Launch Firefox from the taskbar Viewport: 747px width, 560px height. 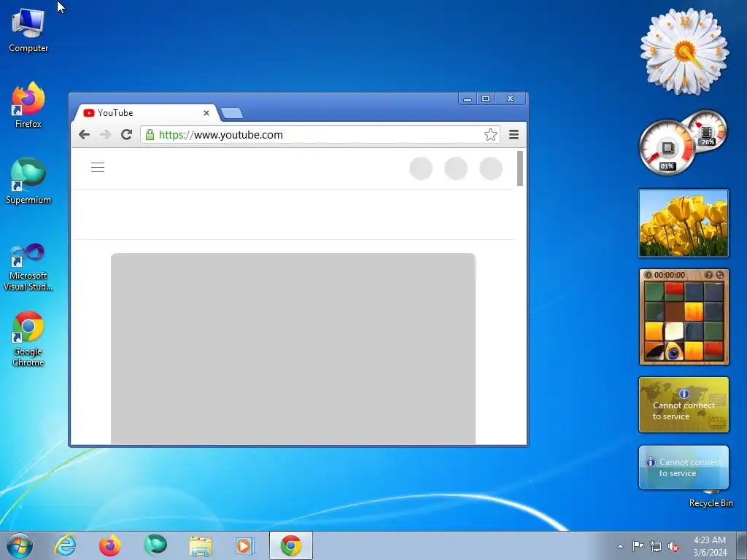(110, 545)
